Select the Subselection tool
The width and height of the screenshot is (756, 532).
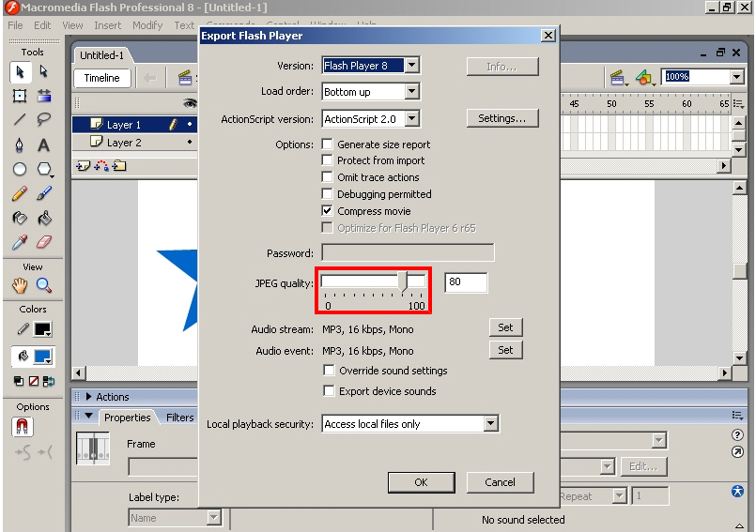click(x=44, y=72)
